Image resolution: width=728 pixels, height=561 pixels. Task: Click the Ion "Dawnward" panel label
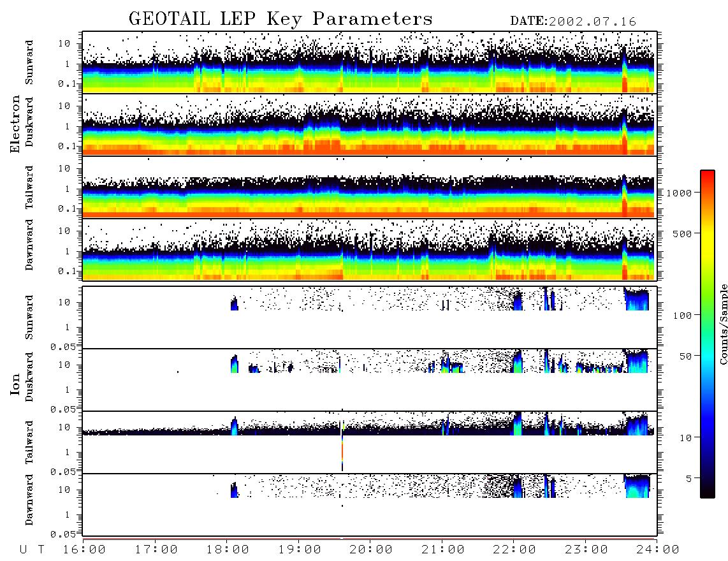(x=29, y=500)
